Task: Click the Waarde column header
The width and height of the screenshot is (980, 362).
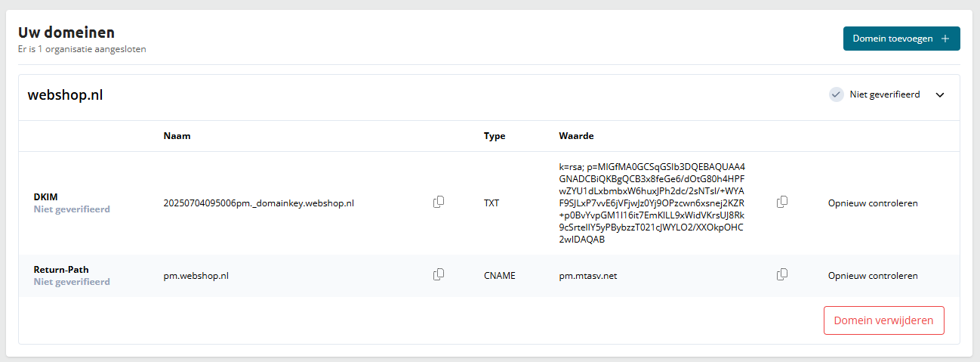Action: point(576,136)
